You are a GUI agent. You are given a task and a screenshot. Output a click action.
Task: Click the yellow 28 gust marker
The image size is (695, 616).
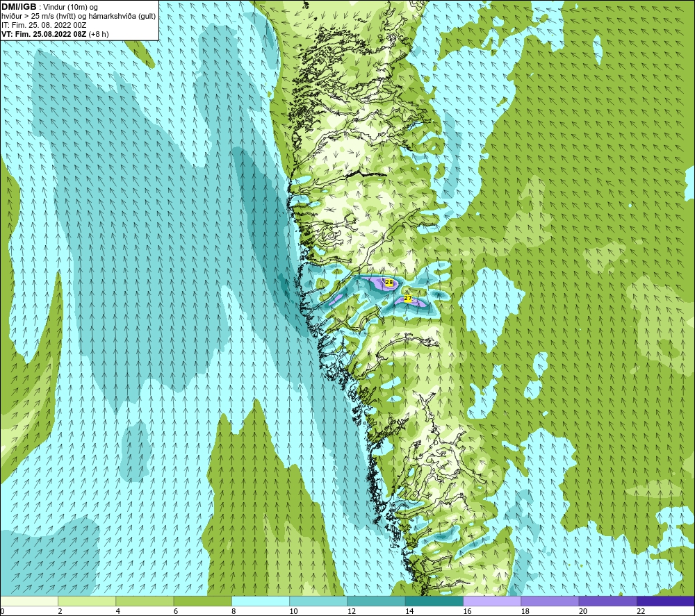pos(389,282)
